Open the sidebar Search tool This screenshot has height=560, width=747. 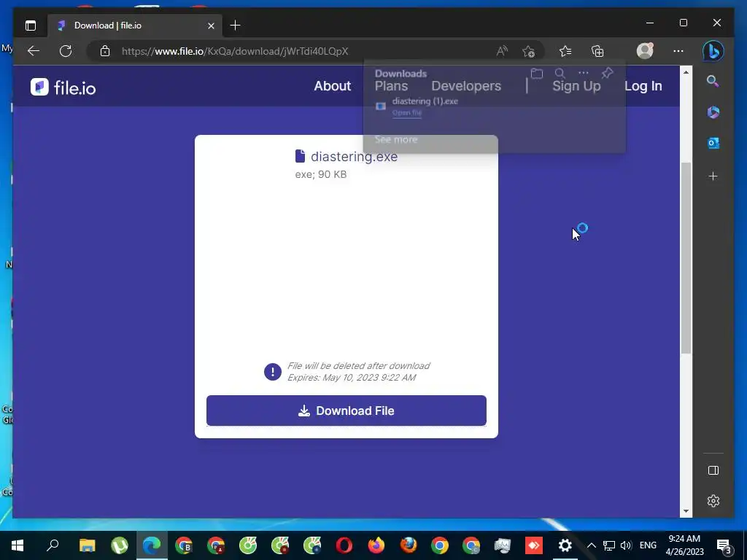(x=713, y=81)
